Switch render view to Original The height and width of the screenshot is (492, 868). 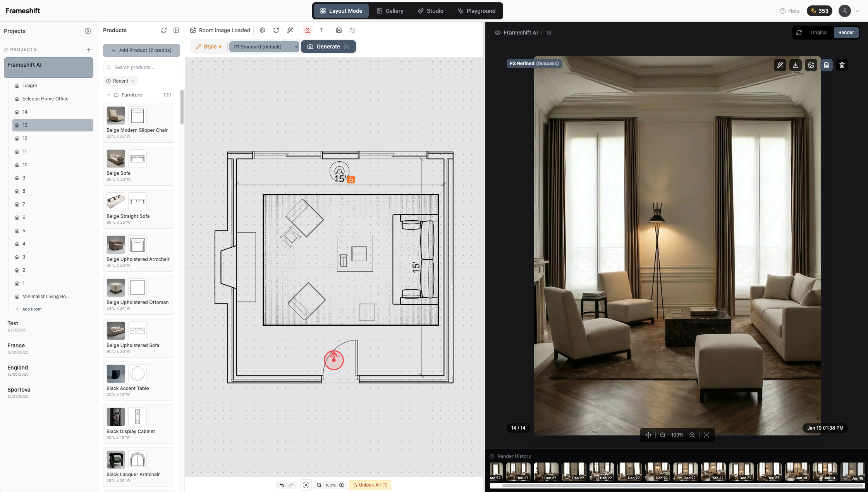pos(819,33)
